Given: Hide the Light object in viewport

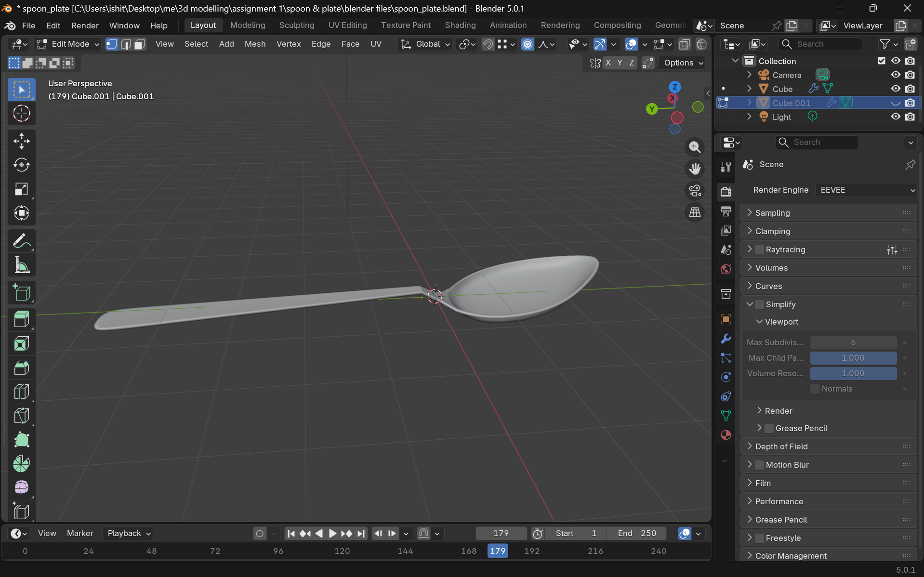Looking at the screenshot, I should coord(896,117).
